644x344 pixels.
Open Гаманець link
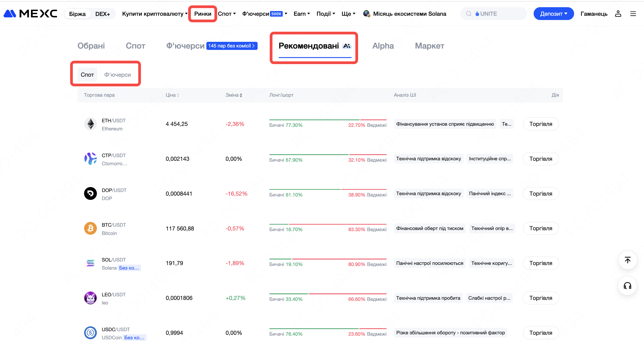coord(594,14)
